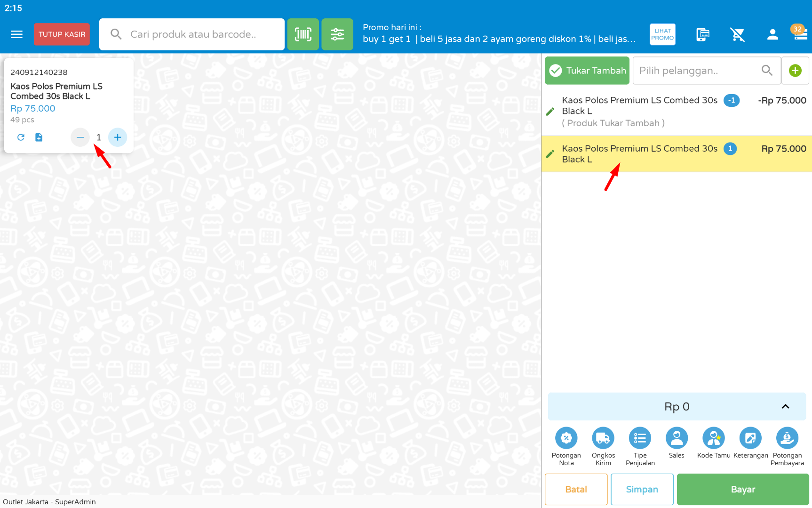Add a new customer with plus icon

(x=795, y=71)
